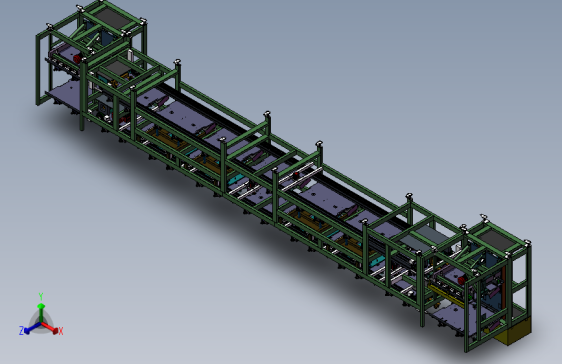Select the red motor on the left end conveyor
Viewport: 562px width, 364px height.
click(77, 59)
